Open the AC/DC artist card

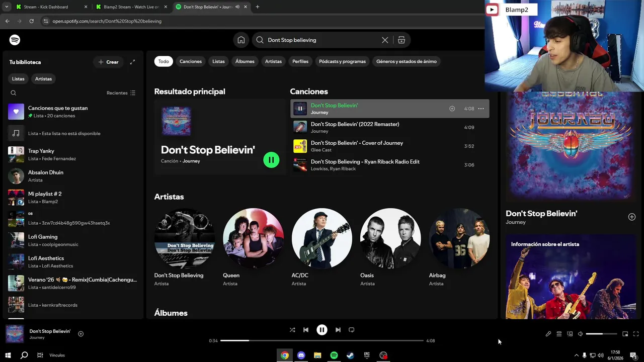322,247
